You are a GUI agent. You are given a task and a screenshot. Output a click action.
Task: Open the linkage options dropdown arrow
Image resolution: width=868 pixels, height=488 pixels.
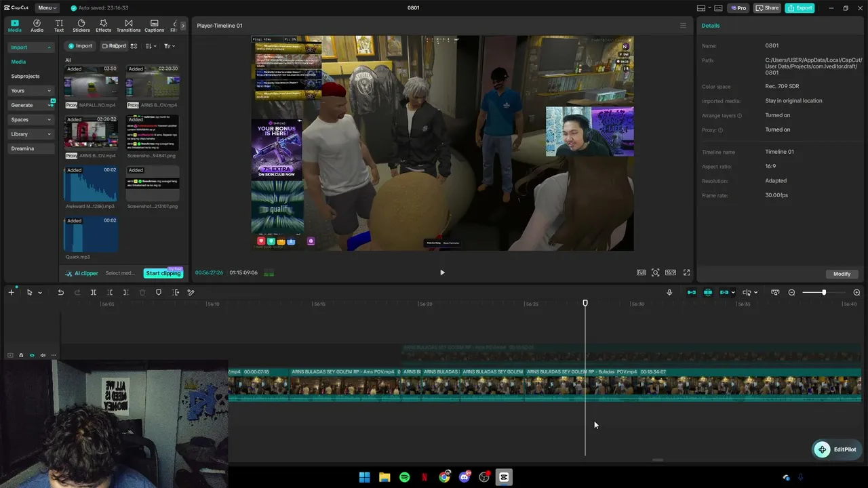[734, 293]
